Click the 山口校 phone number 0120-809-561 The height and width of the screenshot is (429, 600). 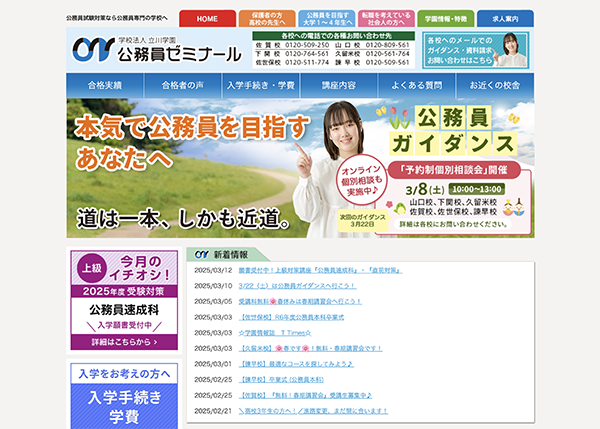tap(388, 45)
